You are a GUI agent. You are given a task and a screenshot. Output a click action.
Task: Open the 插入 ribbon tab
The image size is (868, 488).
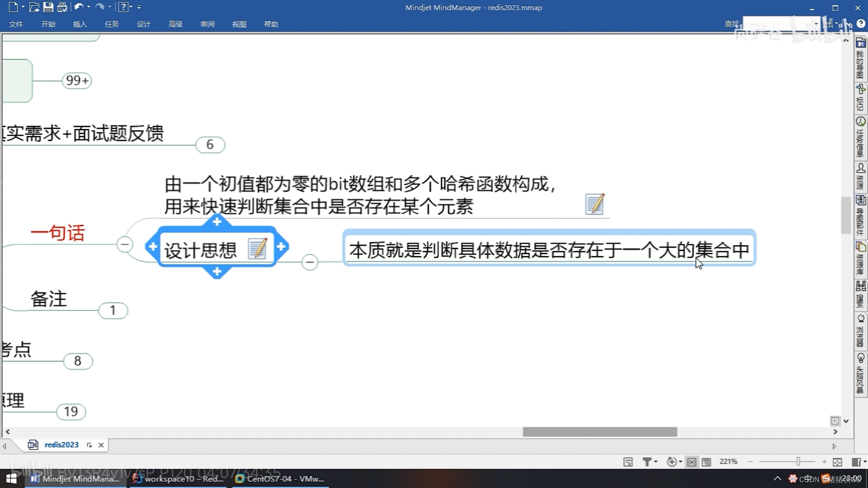pyautogui.click(x=80, y=24)
